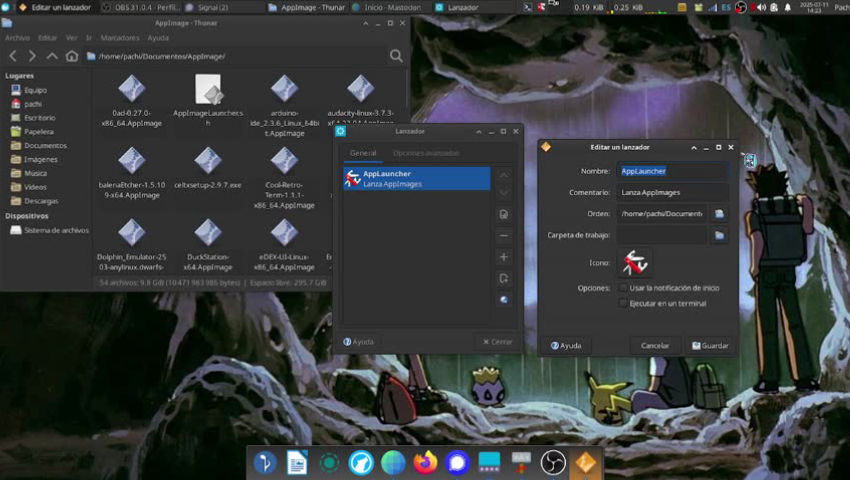Viewport: 850px width, 480px height.
Task: Browse for command file next to Orden
Action: 719,214
